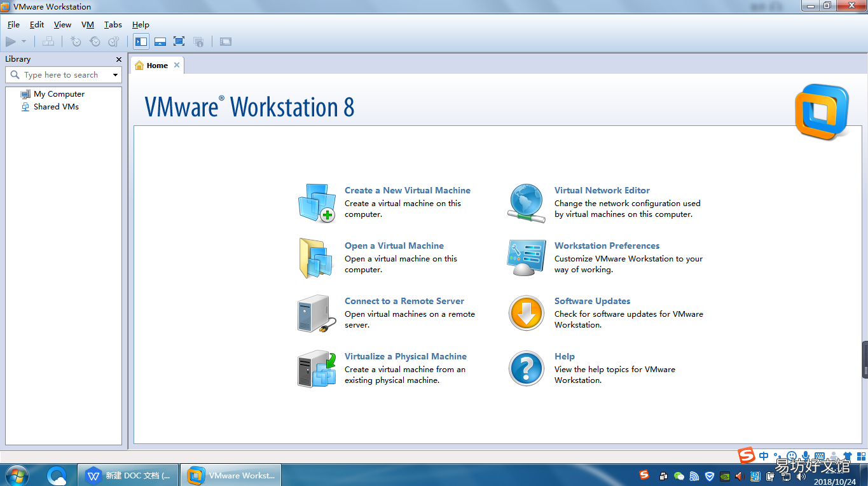This screenshot has height=486, width=868.
Task: Click the Revert to Snapshot icon
Action: 95,42
